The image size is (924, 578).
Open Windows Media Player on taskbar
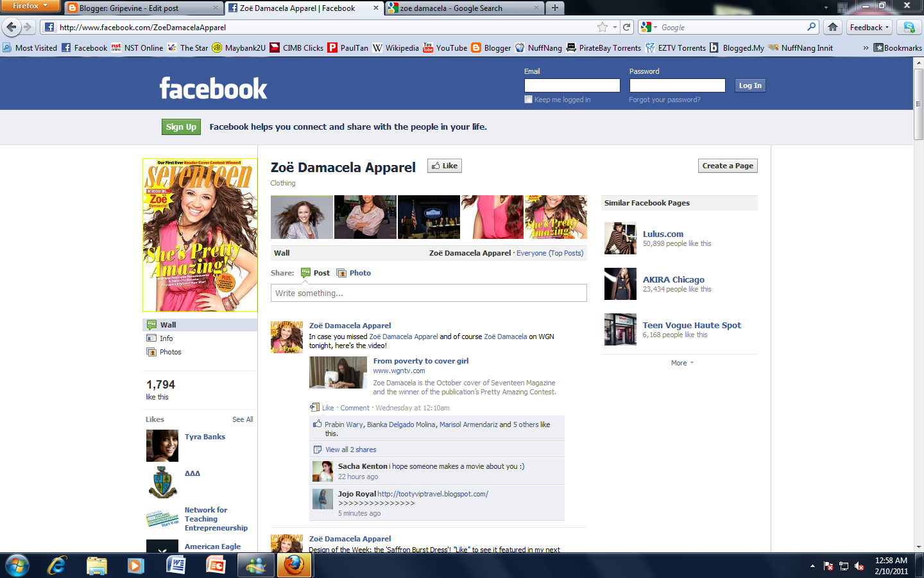(136, 566)
